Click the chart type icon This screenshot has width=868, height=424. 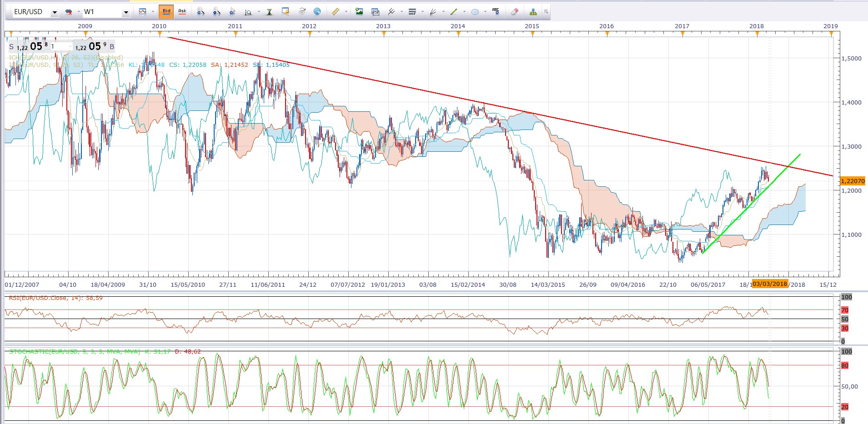[143, 12]
